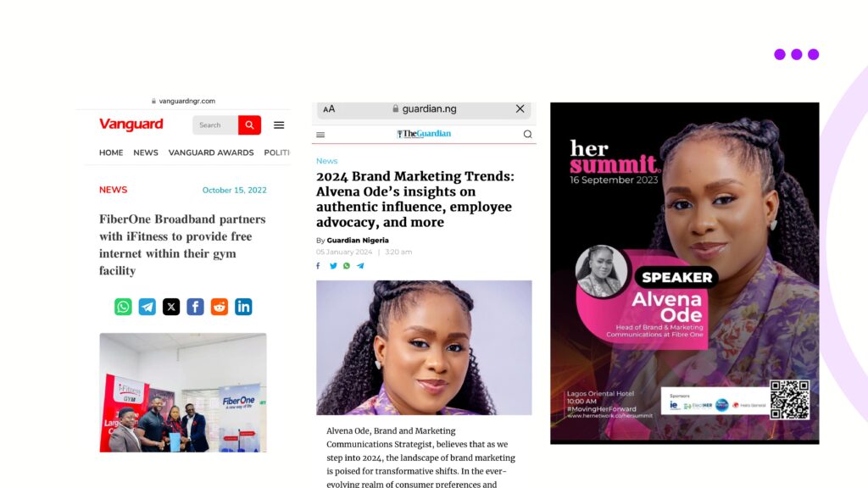
Task: Close the guardian.ng browser tab bar
Action: click(x=520, y=109)
